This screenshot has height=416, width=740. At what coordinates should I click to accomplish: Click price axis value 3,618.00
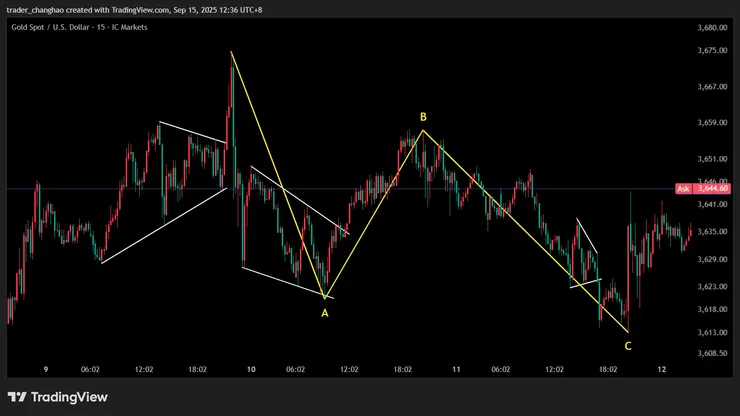(712, 309)
